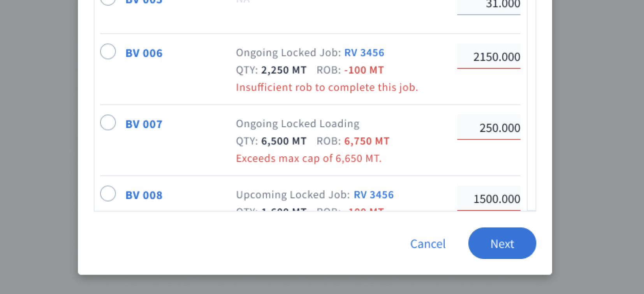Image resolution: width=644 pixels, height=294 pixels.
Task: Click the insufficient rob error message
Action: (327, 87)
